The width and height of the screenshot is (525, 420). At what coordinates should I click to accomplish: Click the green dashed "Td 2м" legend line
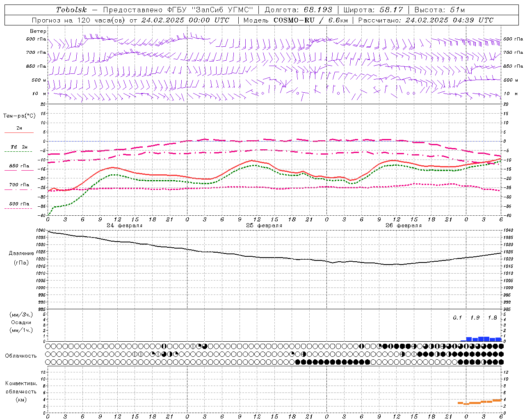coord(19,152)
